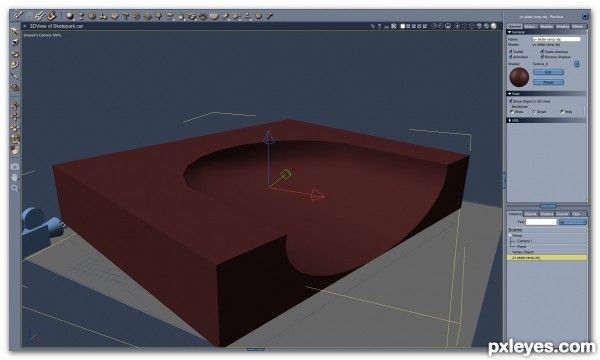Select Vertex Object in scene tree
The width and height of the screenshot is (600, 360).
(x=523, y=252)
